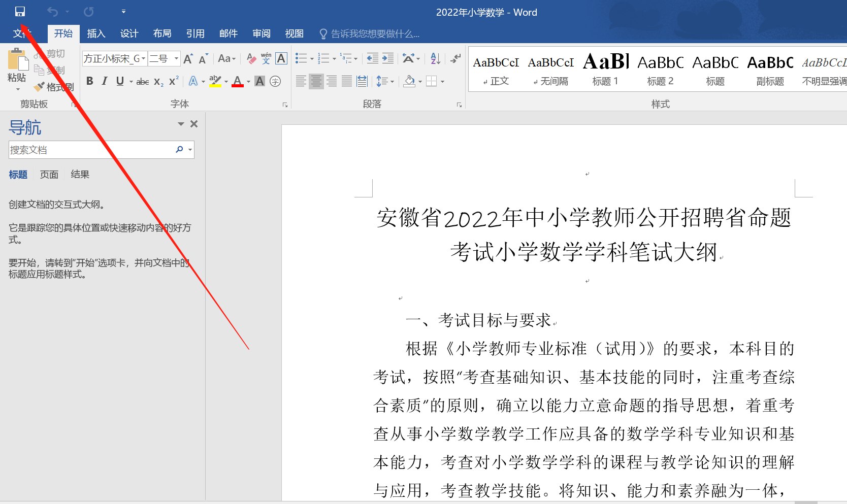847x504 pixels.
Task: Click the numbering list icon
Action: pyautogui.click(x=323, y=59)
